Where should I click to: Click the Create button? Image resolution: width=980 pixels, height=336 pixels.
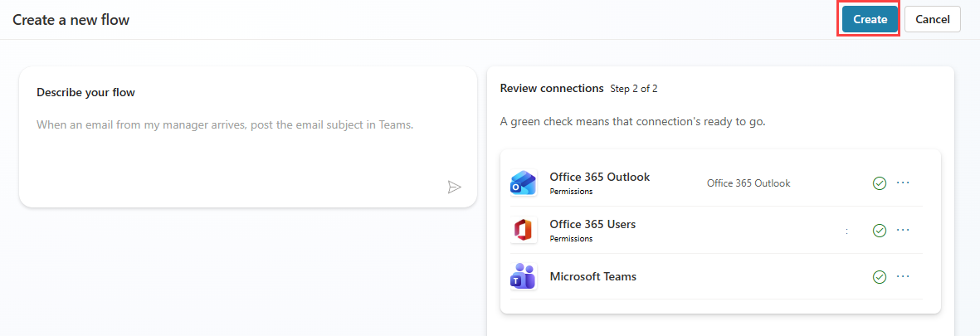(870, 19)
